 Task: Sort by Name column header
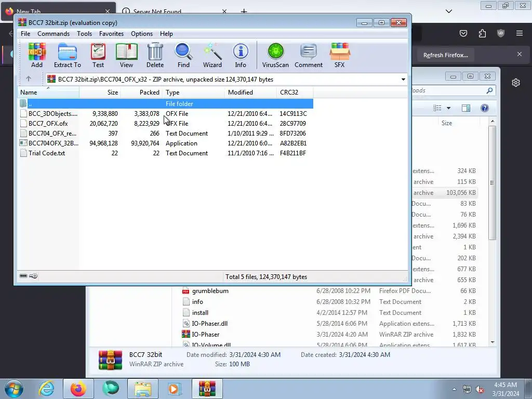[x=48, y=92]
